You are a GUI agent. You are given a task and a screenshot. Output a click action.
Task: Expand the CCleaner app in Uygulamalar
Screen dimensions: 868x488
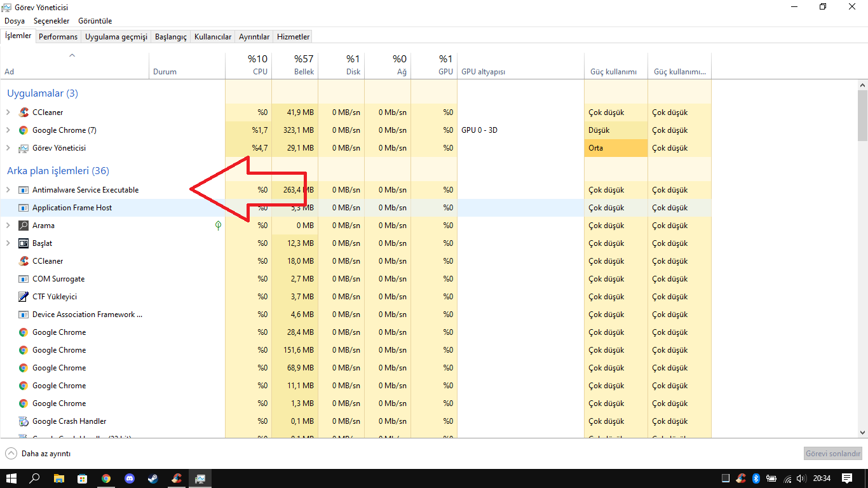point(8,112)
